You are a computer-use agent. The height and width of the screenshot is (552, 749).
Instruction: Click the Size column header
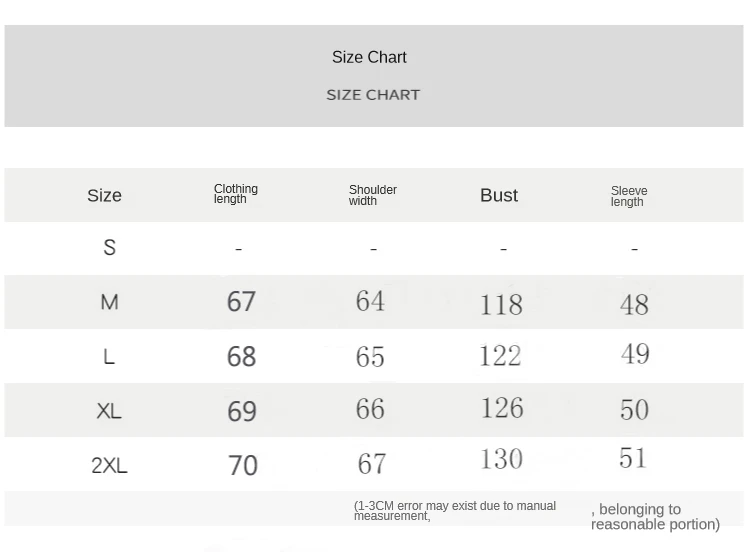pos(104,195)
